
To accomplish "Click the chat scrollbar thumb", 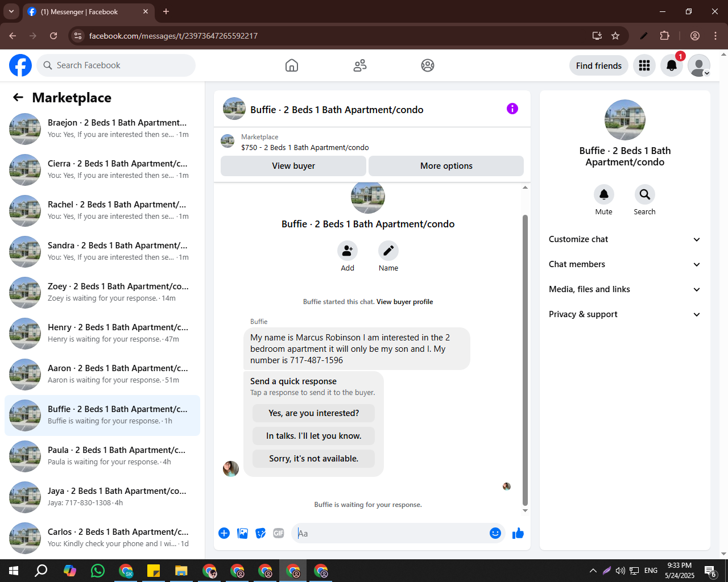I will [x=525, y=360].
